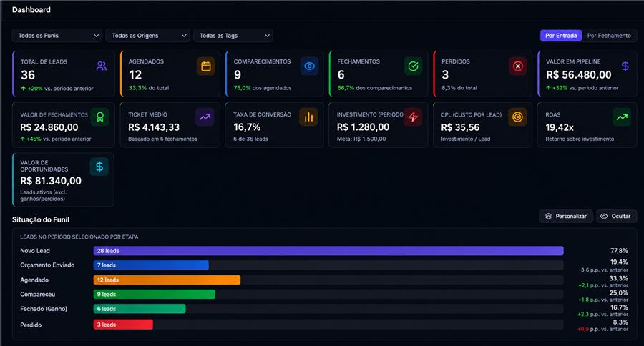The width and height of the screenshot is (644, 346).
Task: Click the Orçamento Enviado 7 leads bar
Action: coord(151,265)
